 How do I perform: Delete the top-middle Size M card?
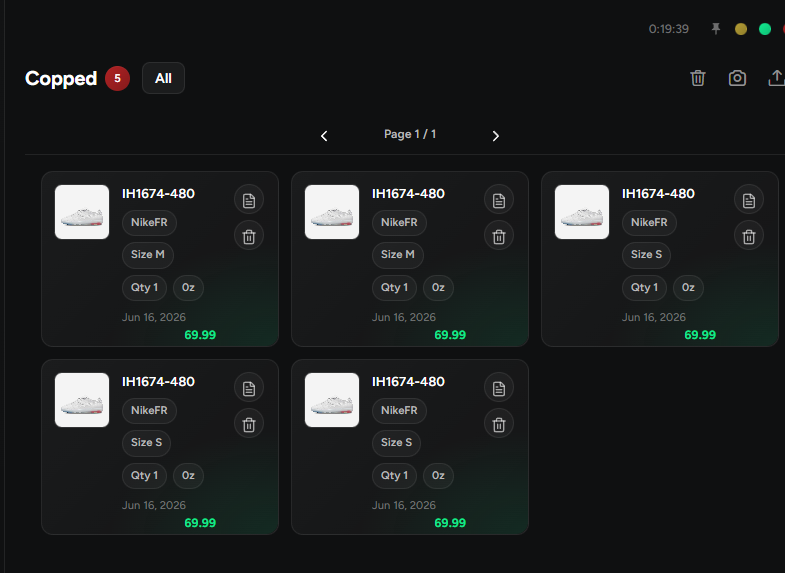pos(499,236)
